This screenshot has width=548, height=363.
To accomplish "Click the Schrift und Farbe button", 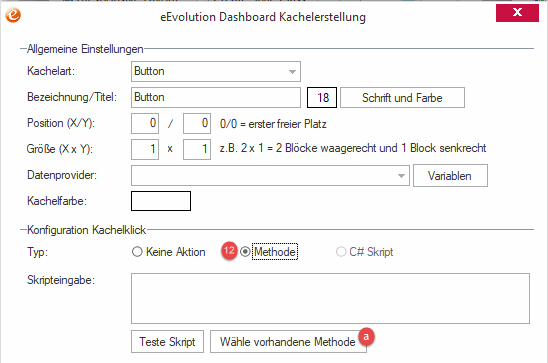I will pos(402,97).
